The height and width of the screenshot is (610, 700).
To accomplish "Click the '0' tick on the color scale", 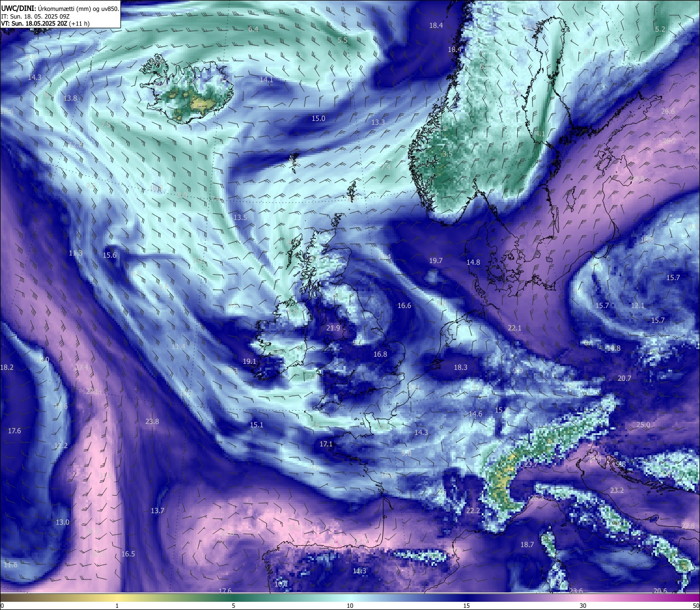I will point(2,606).
